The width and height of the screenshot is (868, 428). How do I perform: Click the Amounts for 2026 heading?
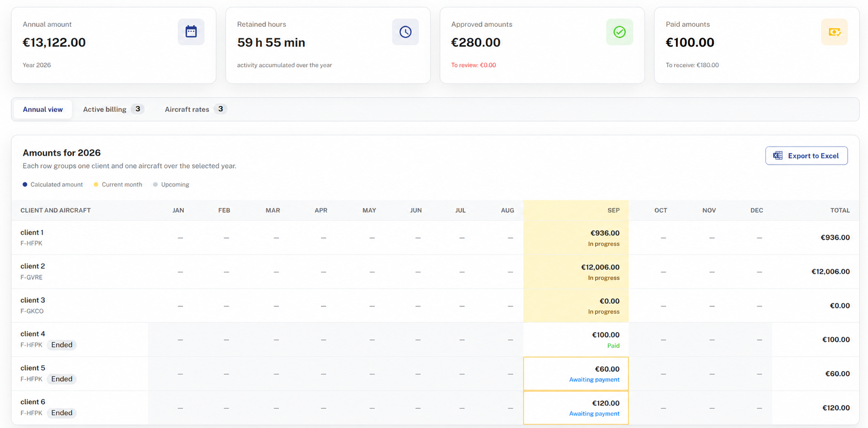[x=62, y=153]
